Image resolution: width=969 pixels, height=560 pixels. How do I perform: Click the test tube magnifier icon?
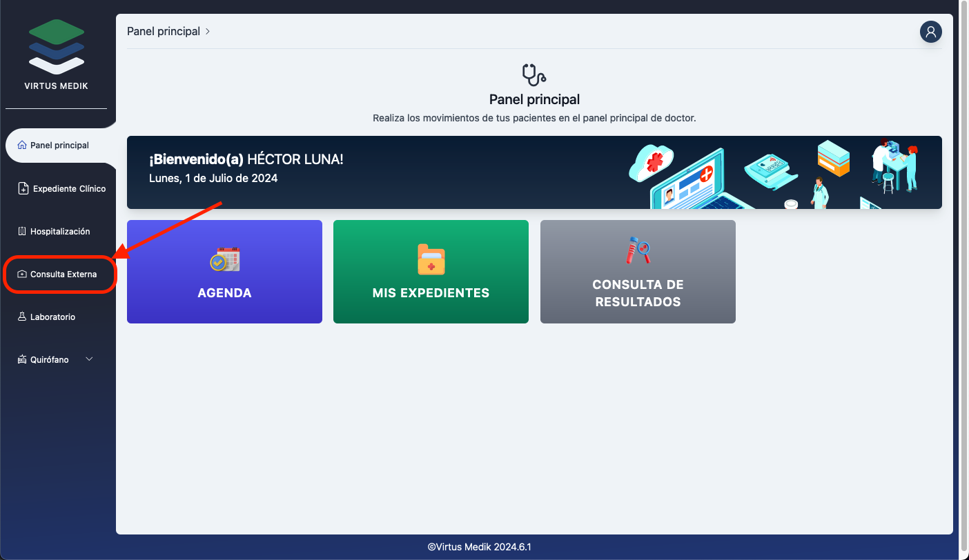(x=638, y=250)
